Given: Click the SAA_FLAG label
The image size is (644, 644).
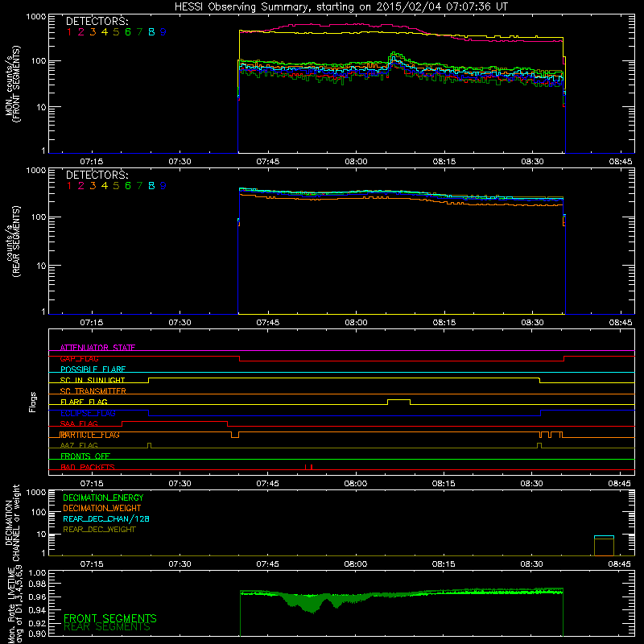Looking at the screenshot, I should (79, 423).
